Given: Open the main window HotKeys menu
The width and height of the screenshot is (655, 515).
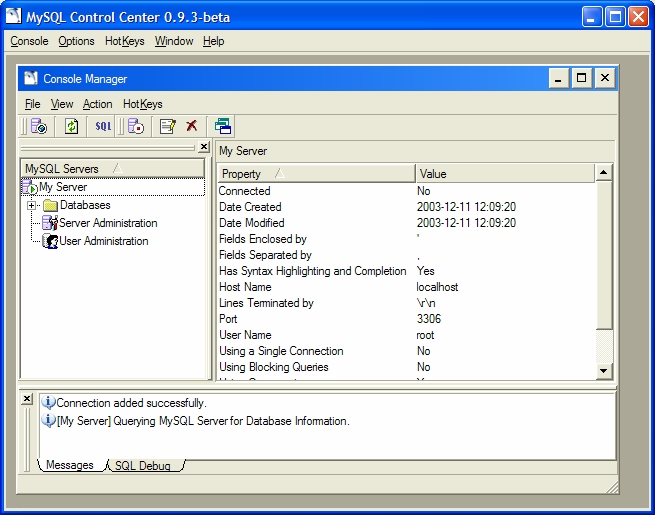Looking at the screenshot, I should (x=124, y=41).
